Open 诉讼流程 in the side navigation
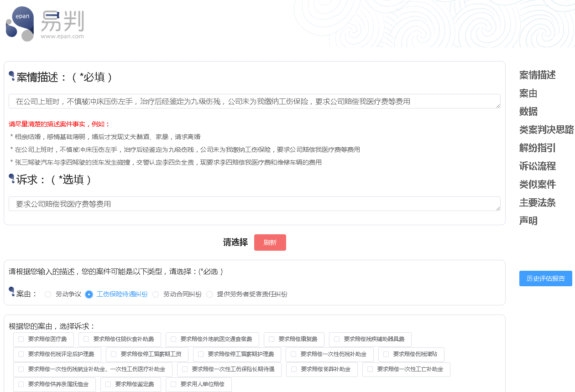The width and height of the screenshot is (575, 392). 538,166
